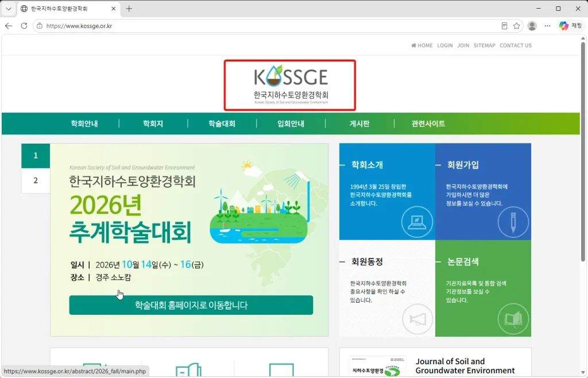The width and height of the screenshot is (588, 378).
Task: Click the megaphone icon in 회원동정 tile
Action: [x=417, y=319]
